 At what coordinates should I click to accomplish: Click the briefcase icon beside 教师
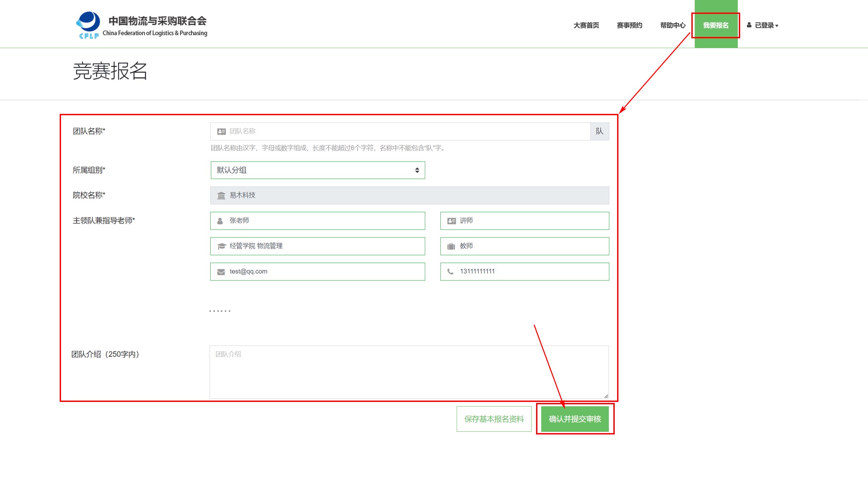click(x=451, y=246)
